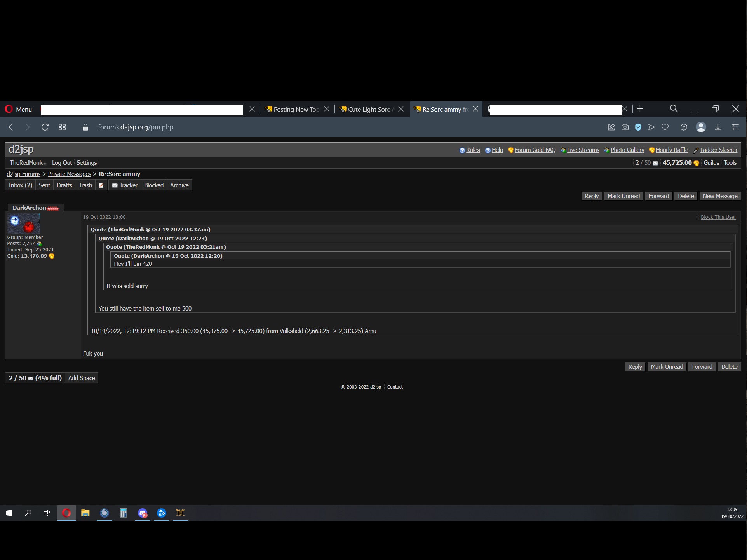Open File Explorer from the taskbar

[x=85, y=513]
